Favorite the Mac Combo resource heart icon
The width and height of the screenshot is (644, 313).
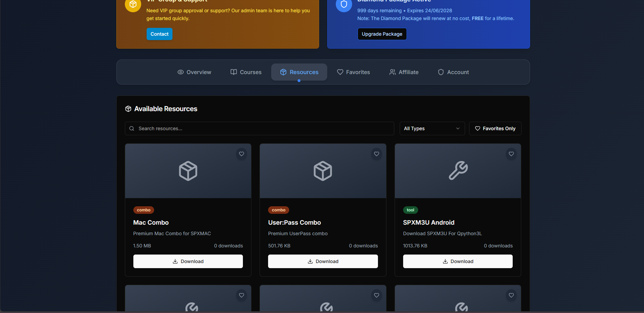(x=242, y=154)
